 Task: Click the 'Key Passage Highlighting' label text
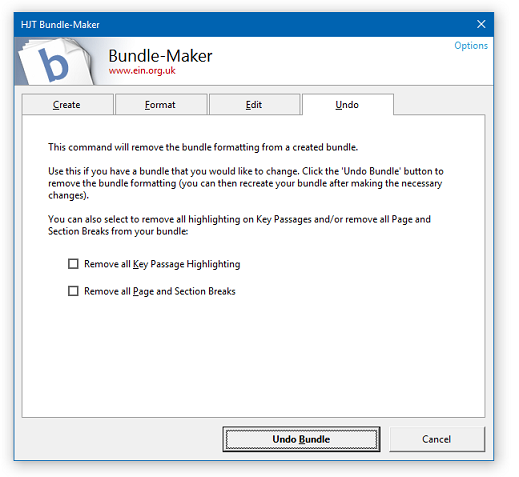coord(187,264)
